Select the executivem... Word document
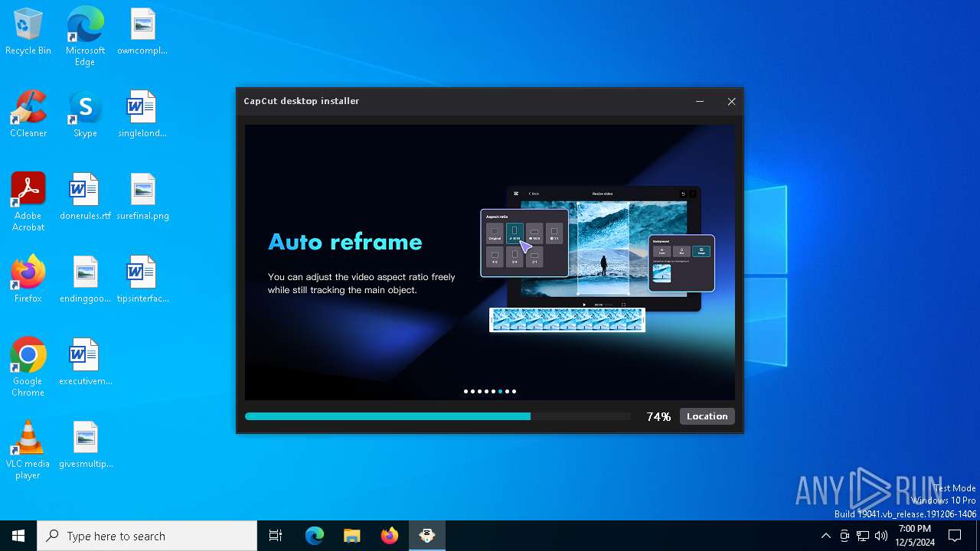The image size is (980, 551). click(x=85, y=363)
